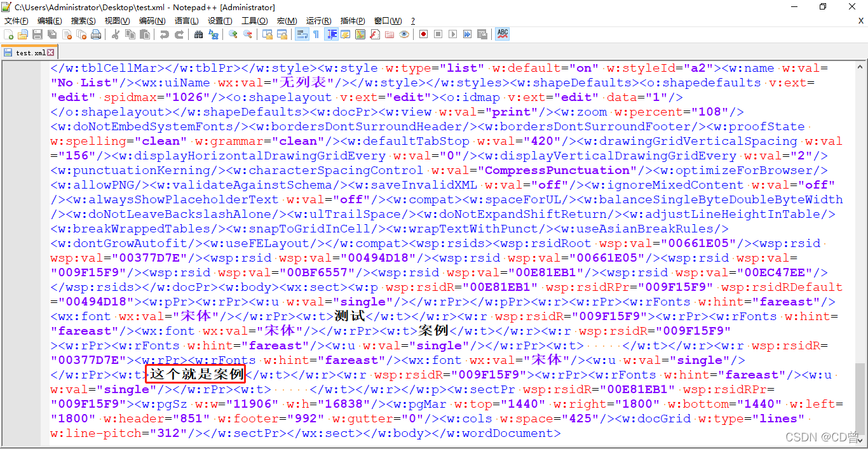Toggle the Document Map panel icon
Screen dimensions: 868x449
(360, 34)
